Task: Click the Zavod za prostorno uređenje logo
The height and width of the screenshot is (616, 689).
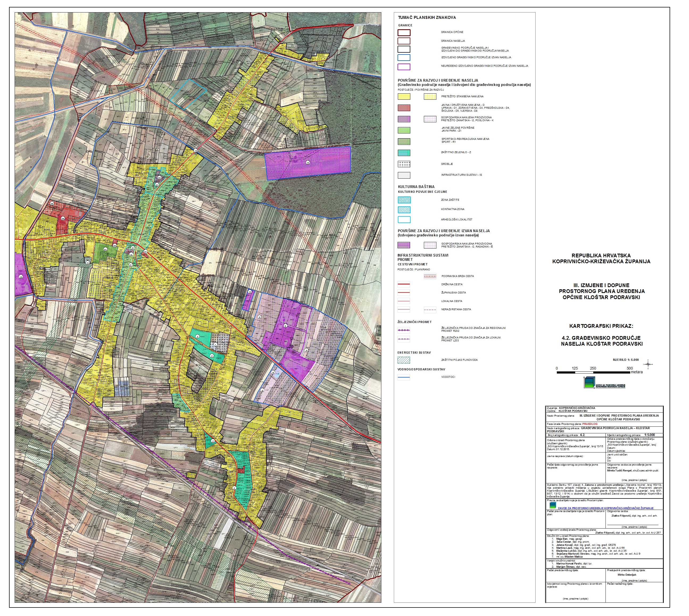Action: (x=590, y=383)
